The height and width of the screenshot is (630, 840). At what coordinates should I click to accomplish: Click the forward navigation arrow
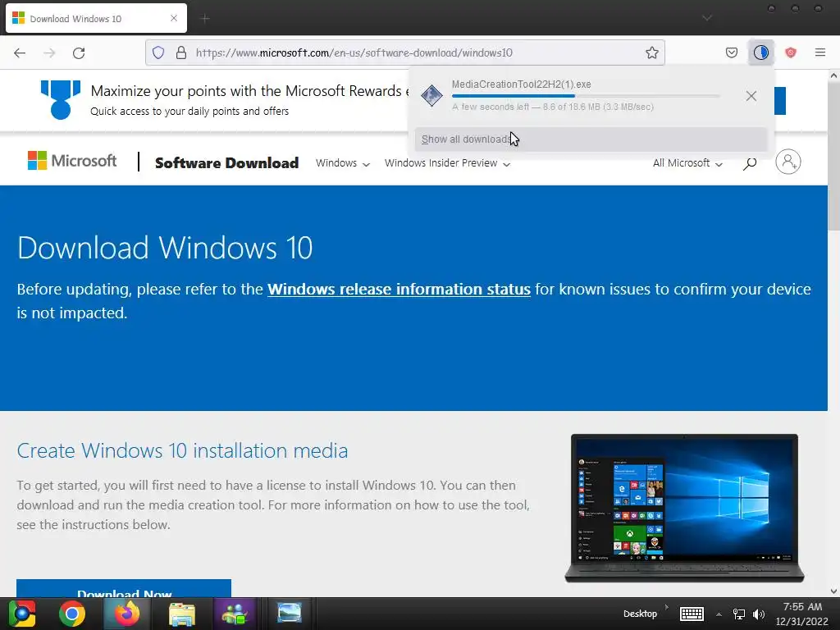(x=49, y=52)
